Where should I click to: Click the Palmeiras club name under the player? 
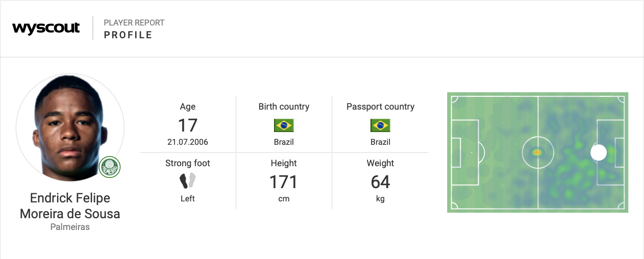pos(70,227)
